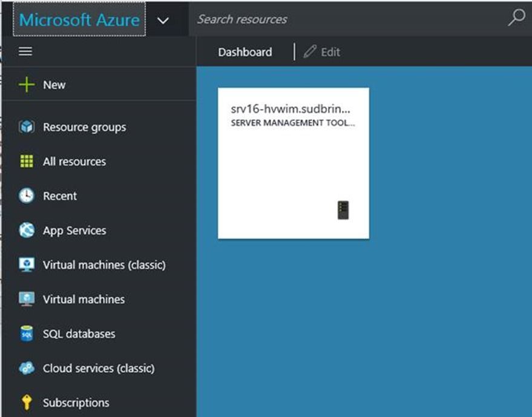Click the App Services globe icon
This screenshot has width=532, height=417.
pos(27,230)
